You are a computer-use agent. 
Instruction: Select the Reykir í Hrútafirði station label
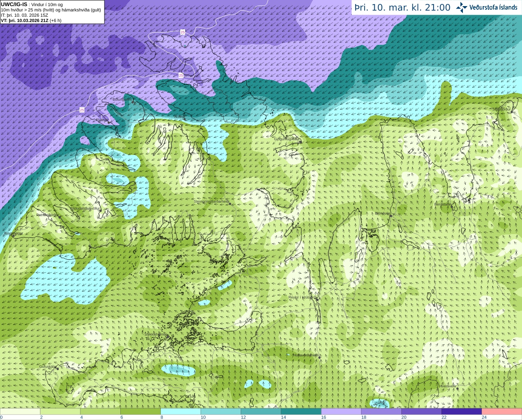click(x=303, y=297)
